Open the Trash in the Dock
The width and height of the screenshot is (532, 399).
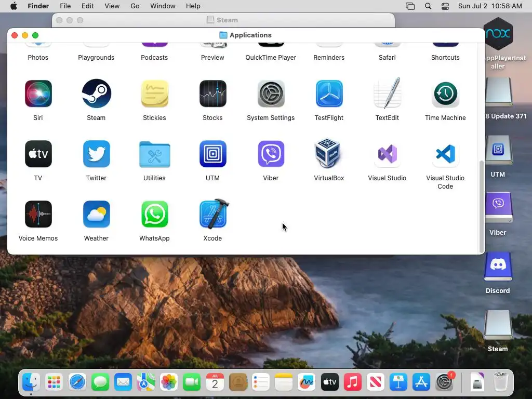500,381
